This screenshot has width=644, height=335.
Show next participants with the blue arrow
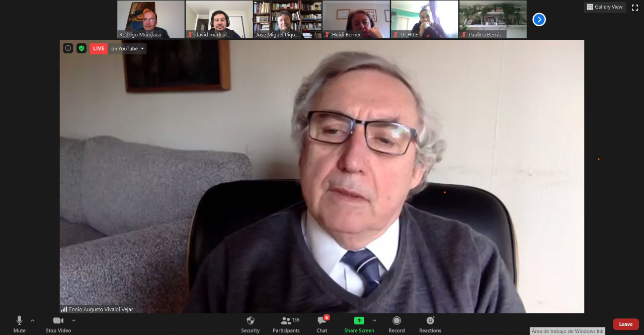tap(539, 20)
